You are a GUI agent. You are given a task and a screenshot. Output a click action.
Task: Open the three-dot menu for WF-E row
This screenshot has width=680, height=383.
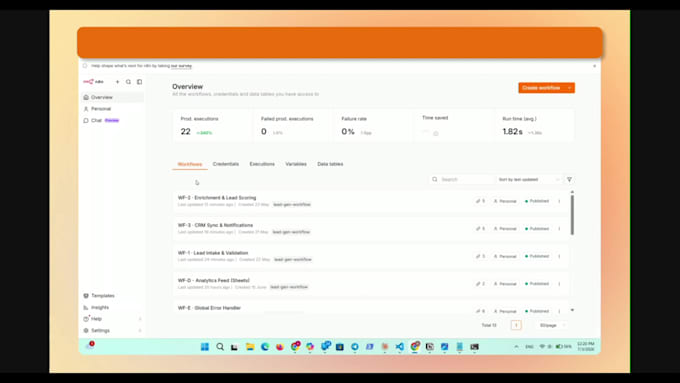[x=559, y=311]
